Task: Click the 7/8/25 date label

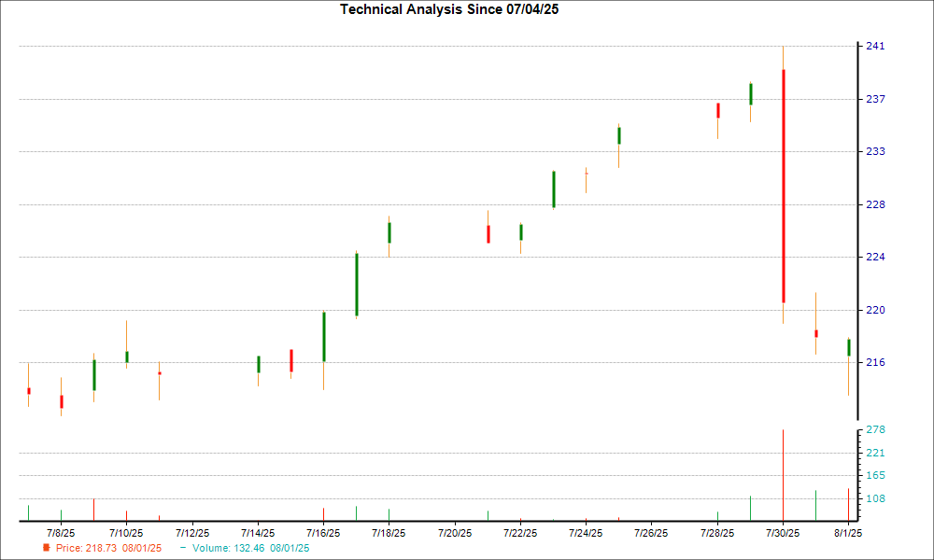Action: 61,533
